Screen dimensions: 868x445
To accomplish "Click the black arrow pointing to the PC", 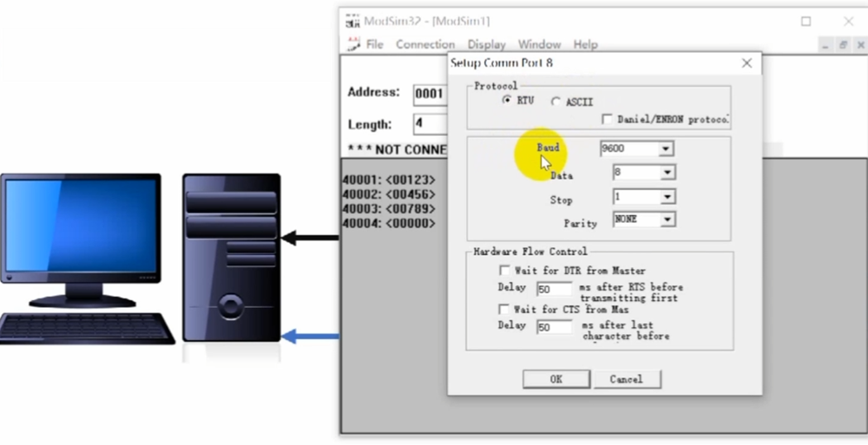I will click(310, 238).
